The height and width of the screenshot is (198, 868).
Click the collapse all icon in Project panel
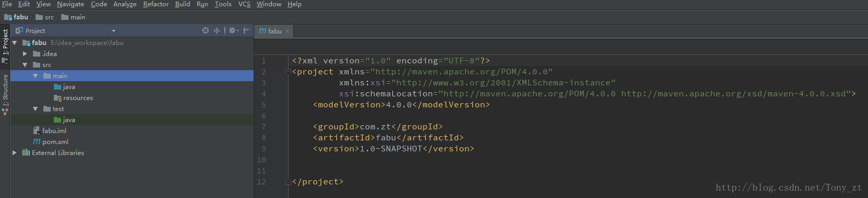point(216,31)
